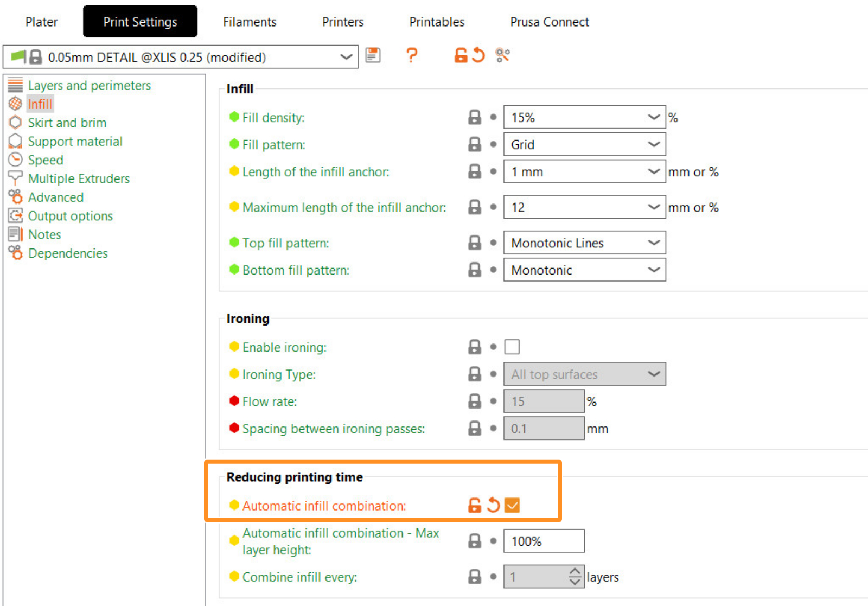Click the save preset floppy disk icon
Image resolution: width=868 pixels, height=606 pixels.
pyautogui.click(x=373, y=55)
